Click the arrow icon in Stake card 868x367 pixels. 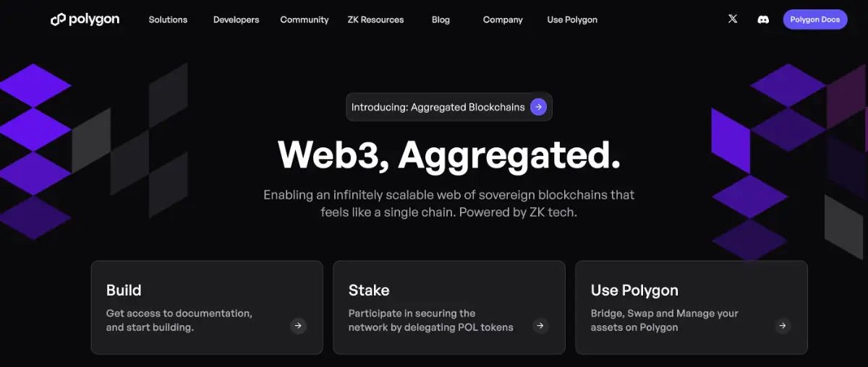pos(540,326)
